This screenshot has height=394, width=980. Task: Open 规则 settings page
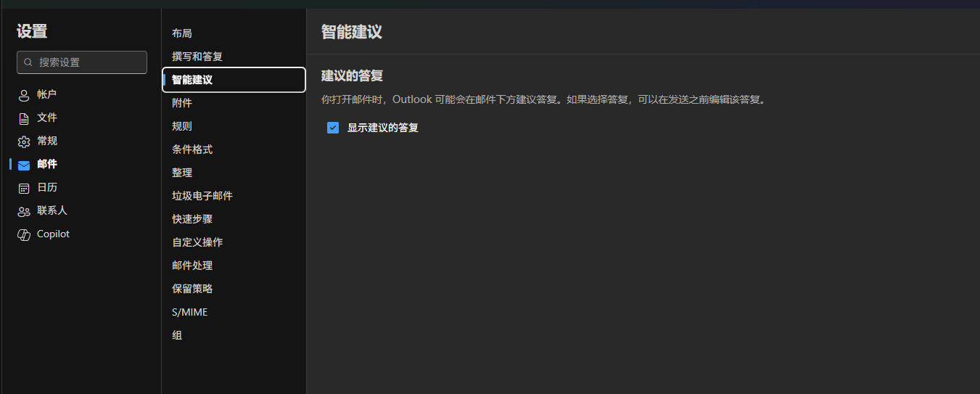coord(234,126)
